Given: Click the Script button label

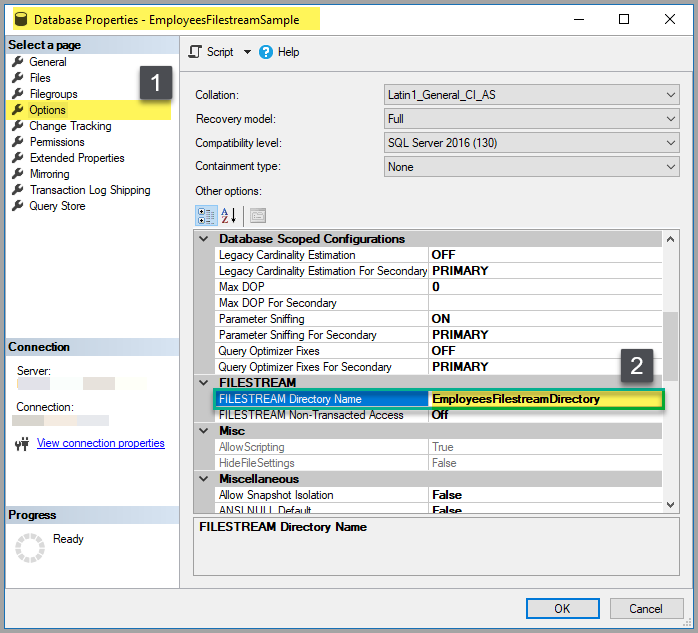Looking at the screenshot, I should point(220,52).
